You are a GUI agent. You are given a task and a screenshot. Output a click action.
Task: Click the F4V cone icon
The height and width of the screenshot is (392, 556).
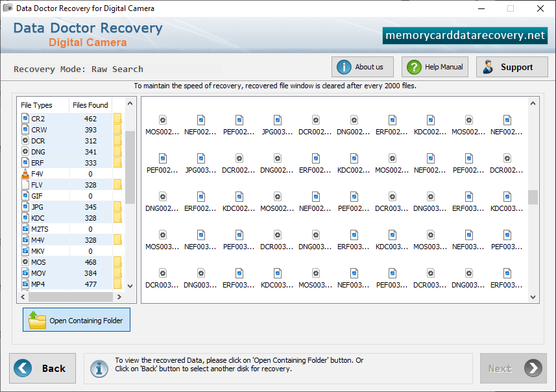tap(25, 173)
